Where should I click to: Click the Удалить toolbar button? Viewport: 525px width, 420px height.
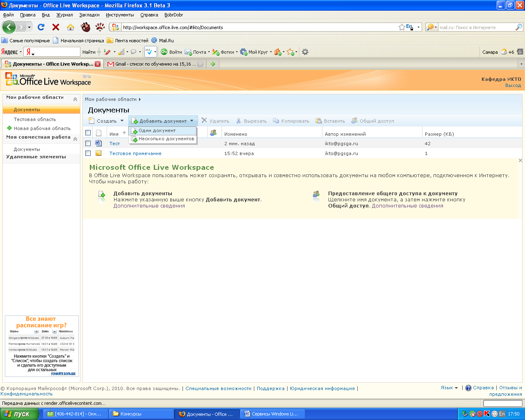pyautogui.click(x=215, y=121)
